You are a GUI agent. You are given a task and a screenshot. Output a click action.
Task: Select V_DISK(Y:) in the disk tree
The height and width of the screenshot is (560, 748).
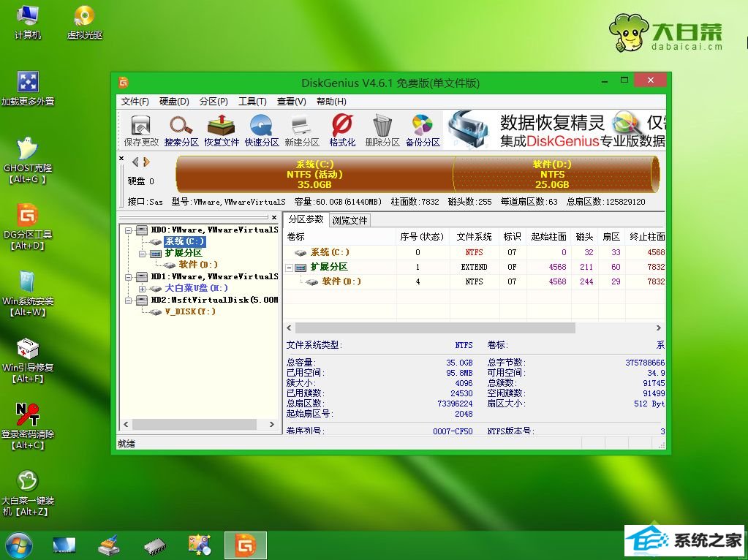[190, 311]
